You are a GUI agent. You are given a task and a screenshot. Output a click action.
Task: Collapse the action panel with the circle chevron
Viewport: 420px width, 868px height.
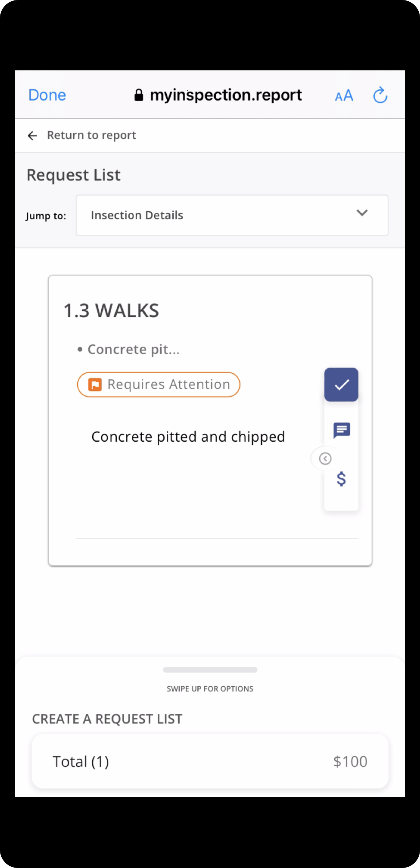pyautogui.click(x=325, y=459)
